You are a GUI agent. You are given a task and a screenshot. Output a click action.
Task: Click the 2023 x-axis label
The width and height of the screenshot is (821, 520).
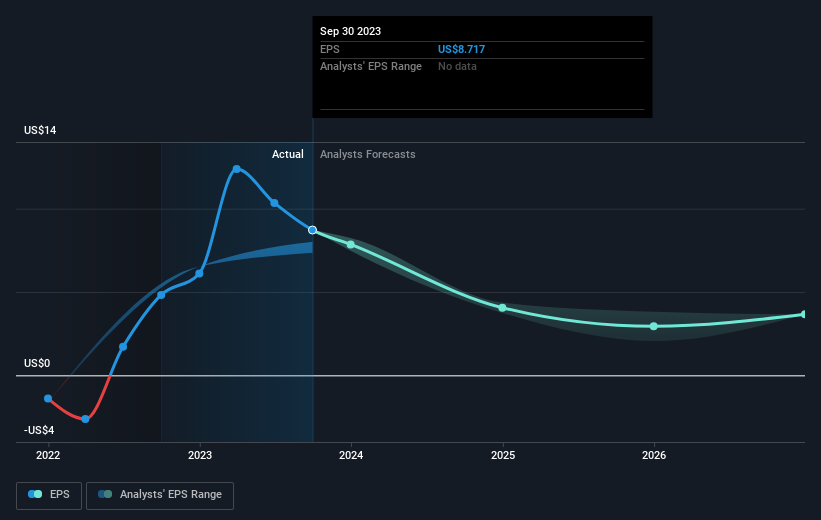[200, 455]
